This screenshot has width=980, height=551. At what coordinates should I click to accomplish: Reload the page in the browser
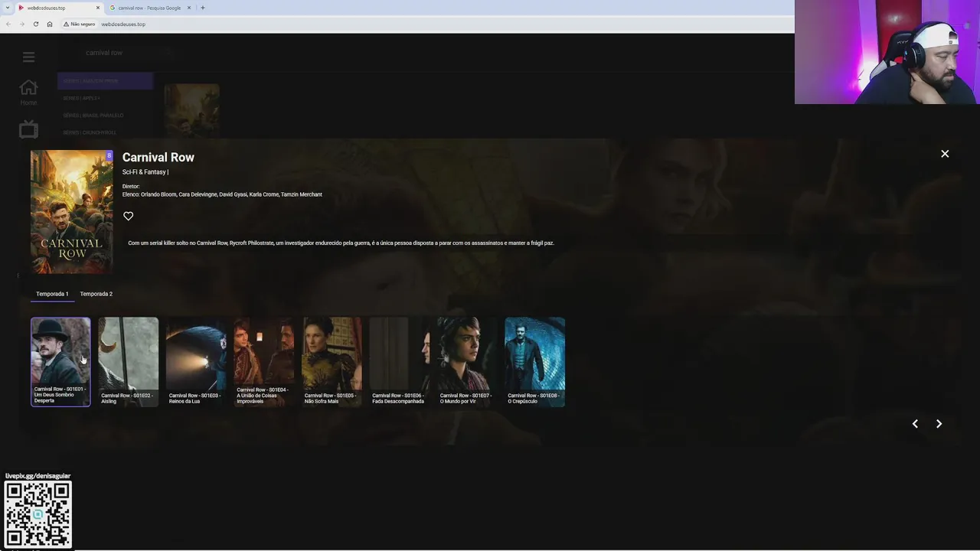click(x=35, y=24)
